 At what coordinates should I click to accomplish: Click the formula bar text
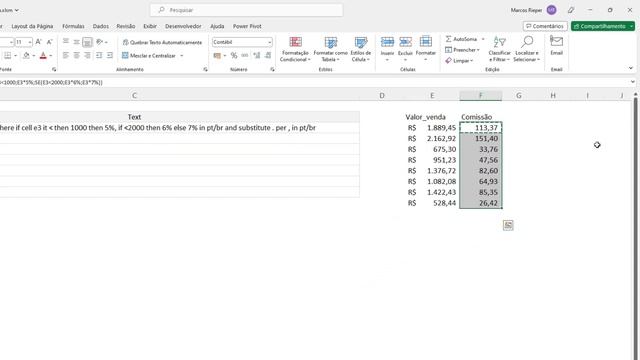point(51,82)
